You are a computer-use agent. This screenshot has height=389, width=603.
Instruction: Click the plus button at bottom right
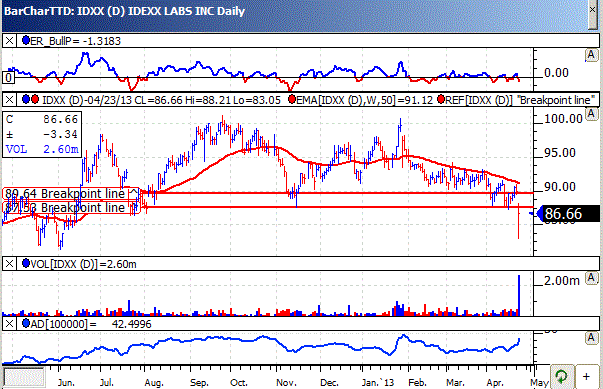coord(586,376)
